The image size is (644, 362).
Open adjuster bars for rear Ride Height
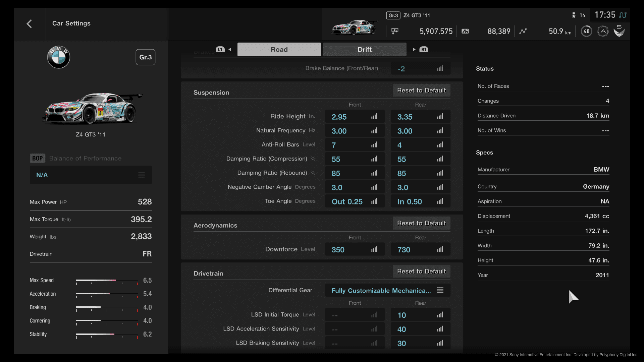440,117
